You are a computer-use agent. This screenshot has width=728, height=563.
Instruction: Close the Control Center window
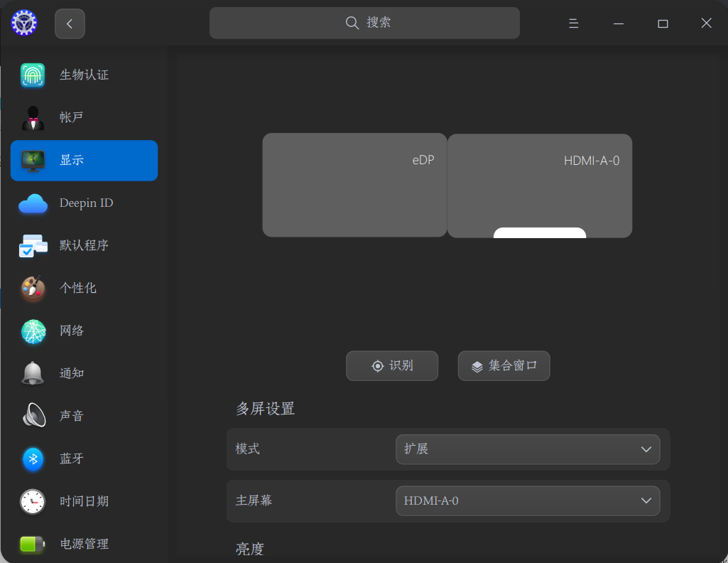[x=706, y=23]
